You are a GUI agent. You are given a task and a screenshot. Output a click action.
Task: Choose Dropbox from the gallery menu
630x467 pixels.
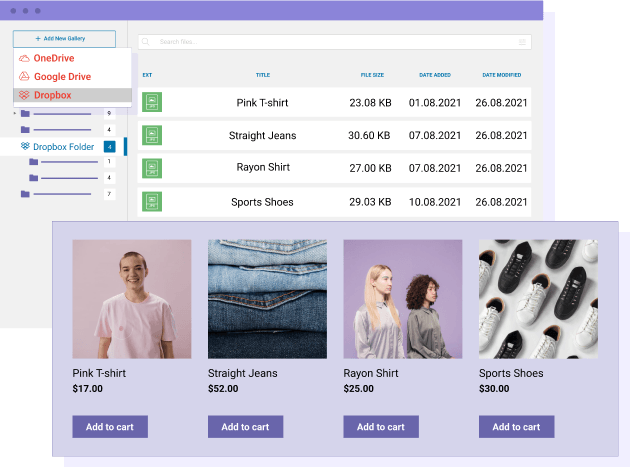point(52,95)
